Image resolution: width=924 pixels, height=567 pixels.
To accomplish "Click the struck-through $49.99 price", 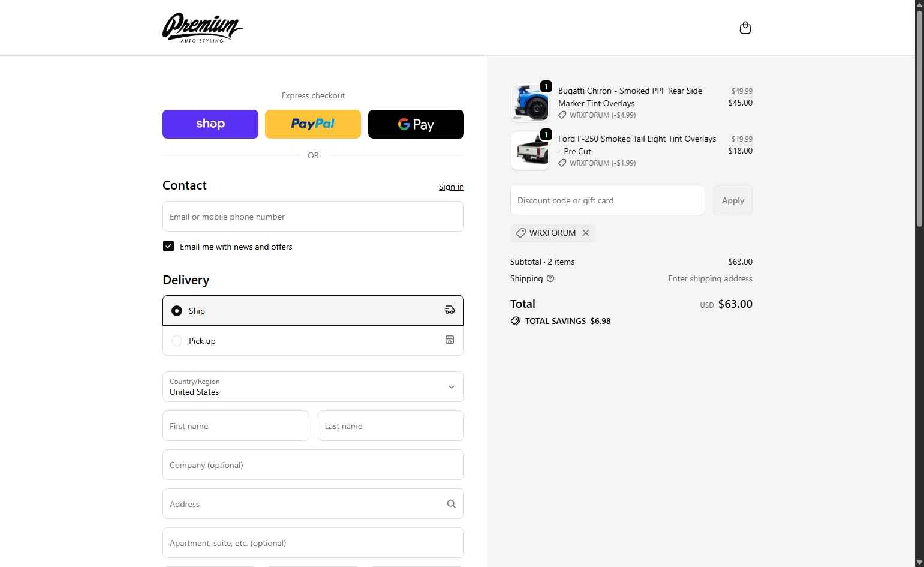I will 742,91.
